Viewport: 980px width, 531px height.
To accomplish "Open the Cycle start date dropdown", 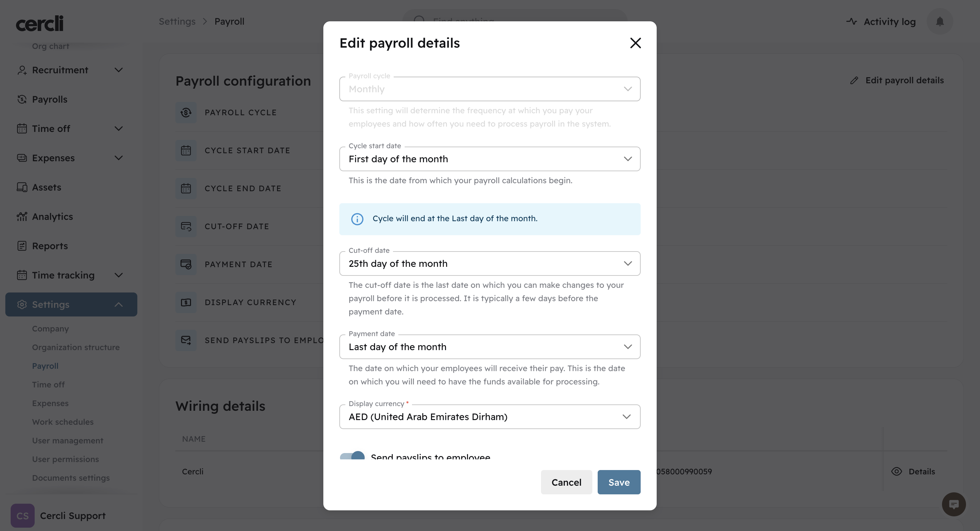I will 490,159.
